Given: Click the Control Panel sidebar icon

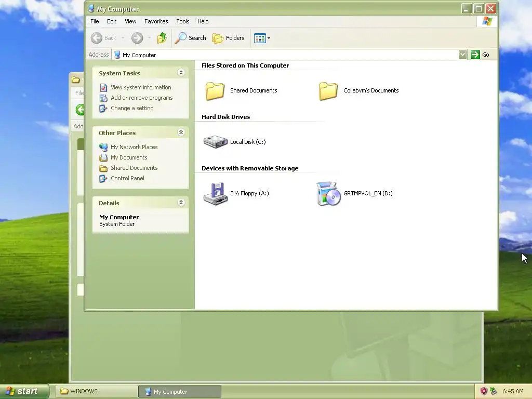Looking at the screenshot, I should pyautogui.click(x=103, y=179).
